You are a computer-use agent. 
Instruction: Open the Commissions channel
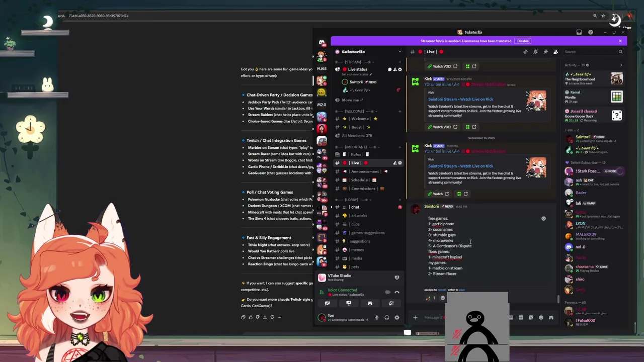pyautogui.click(x=367, y=189)
